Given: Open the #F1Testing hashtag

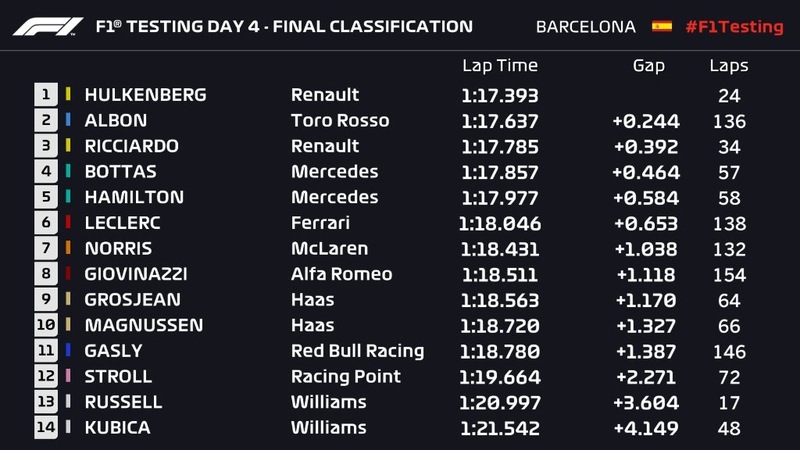Looking at the screenshot, I should [734, 27].
